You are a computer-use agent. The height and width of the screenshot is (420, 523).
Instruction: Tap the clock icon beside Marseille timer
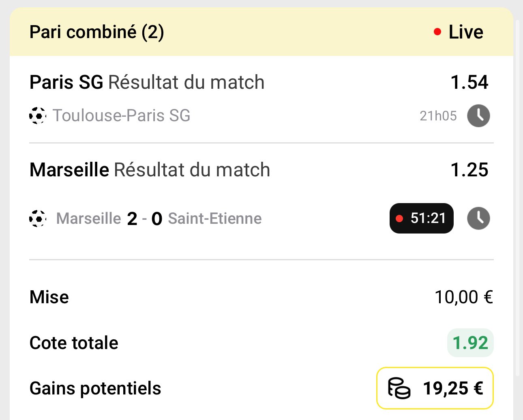(x=478, y=219)
